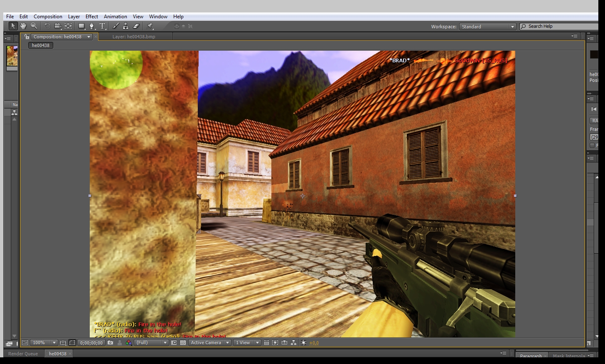605x364 pixels.
Task: Click the flowchart icon in Project panel
Action: coord(15,113)
